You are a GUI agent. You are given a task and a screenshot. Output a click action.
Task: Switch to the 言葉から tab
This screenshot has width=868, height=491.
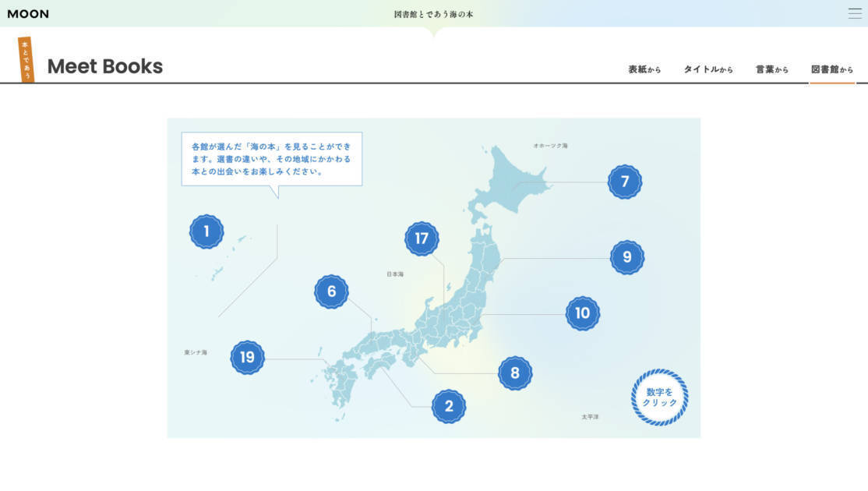(771, 69)
